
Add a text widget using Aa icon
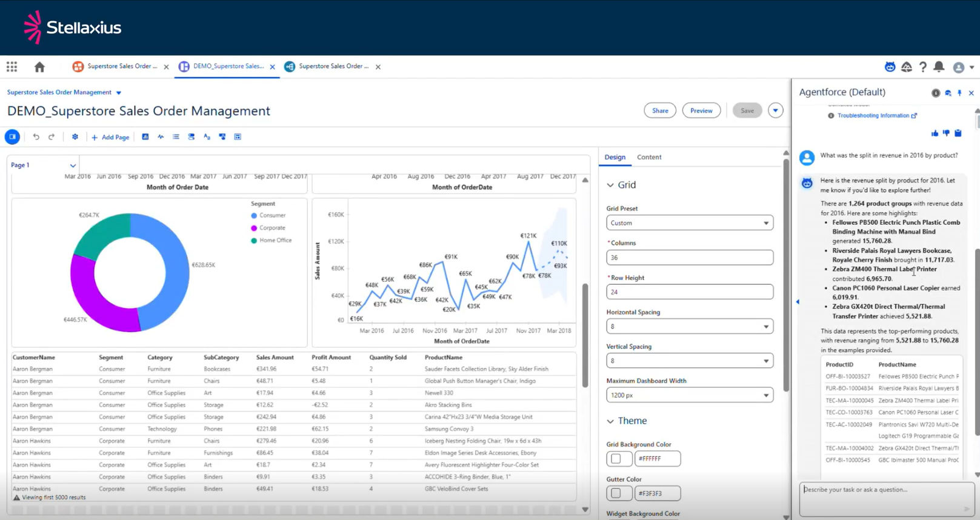(207, 137)
